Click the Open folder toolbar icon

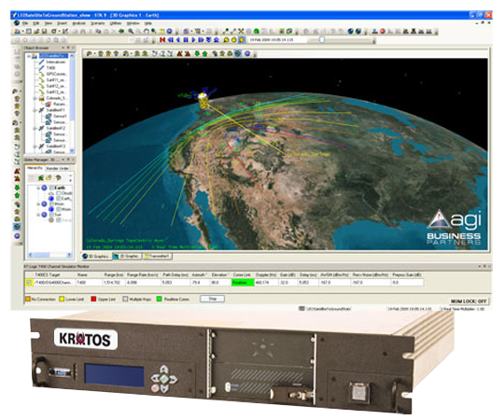[36, 32]
